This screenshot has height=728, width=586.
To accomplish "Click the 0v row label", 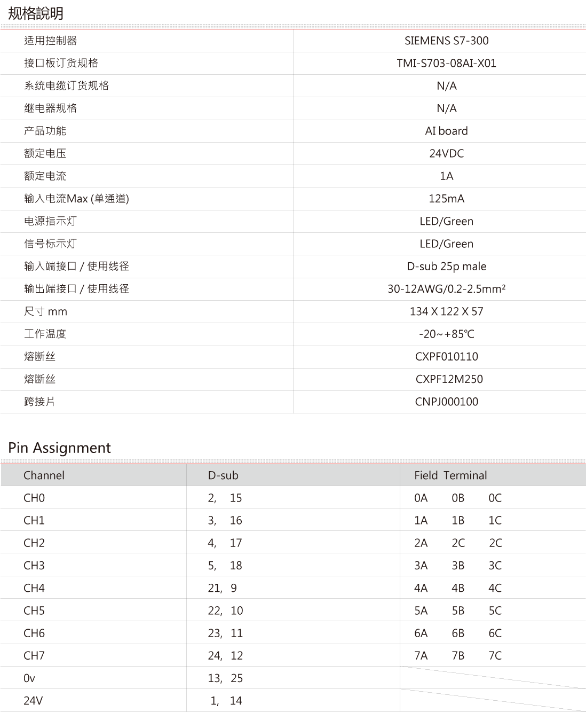I will (x=29, y=678).
